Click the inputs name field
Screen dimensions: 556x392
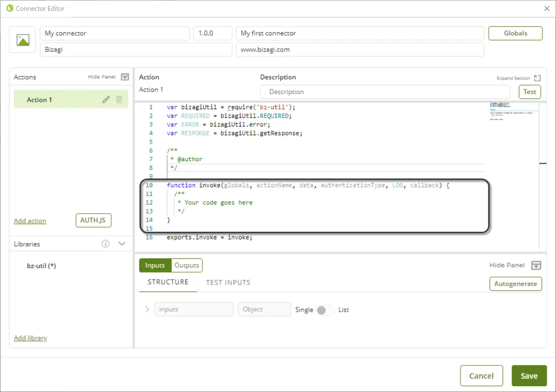[x=194, y=309]
